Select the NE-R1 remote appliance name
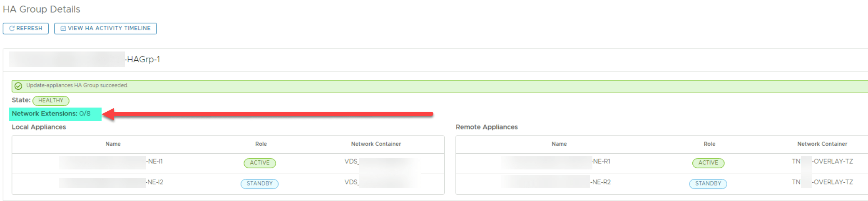The height and width of the screenshot is (201, 868). (x=601, y=162)
